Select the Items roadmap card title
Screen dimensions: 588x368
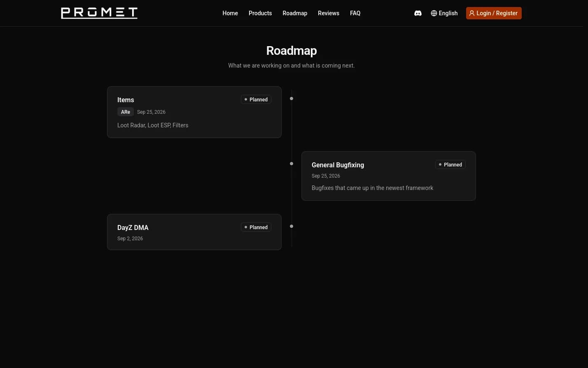click(126, 100)
